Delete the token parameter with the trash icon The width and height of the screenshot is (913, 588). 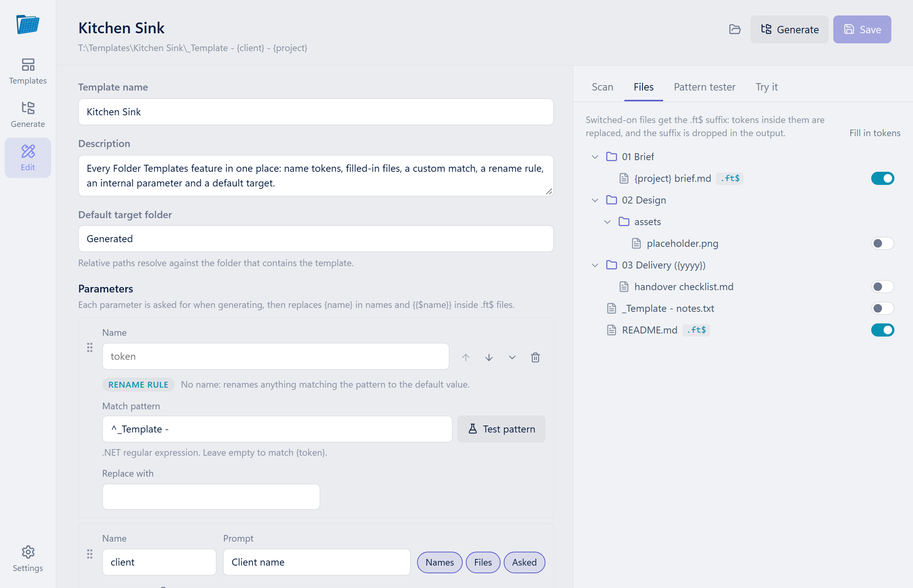point(535,357)
